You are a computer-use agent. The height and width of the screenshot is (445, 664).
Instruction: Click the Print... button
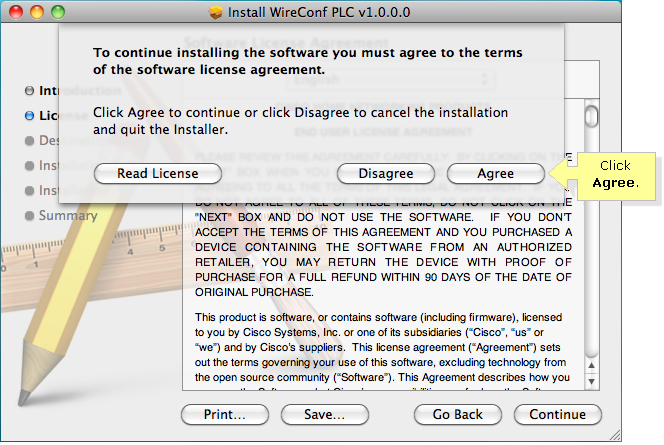(225, 414)
